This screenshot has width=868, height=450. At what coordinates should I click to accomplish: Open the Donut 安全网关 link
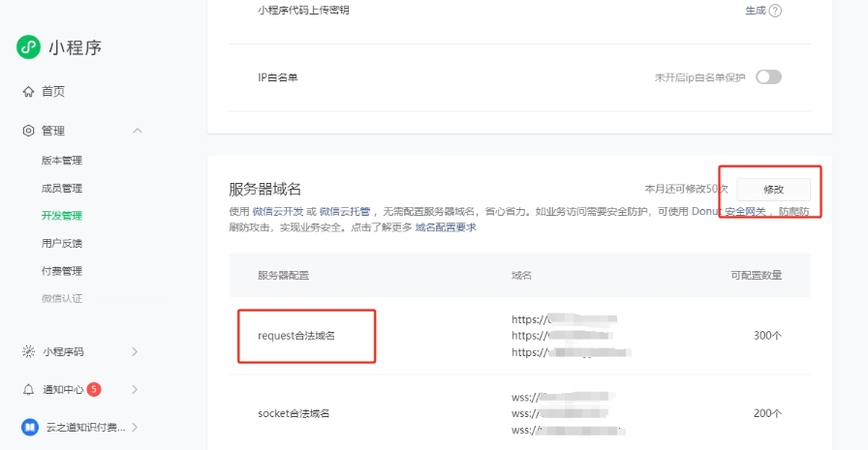[728, 212]
